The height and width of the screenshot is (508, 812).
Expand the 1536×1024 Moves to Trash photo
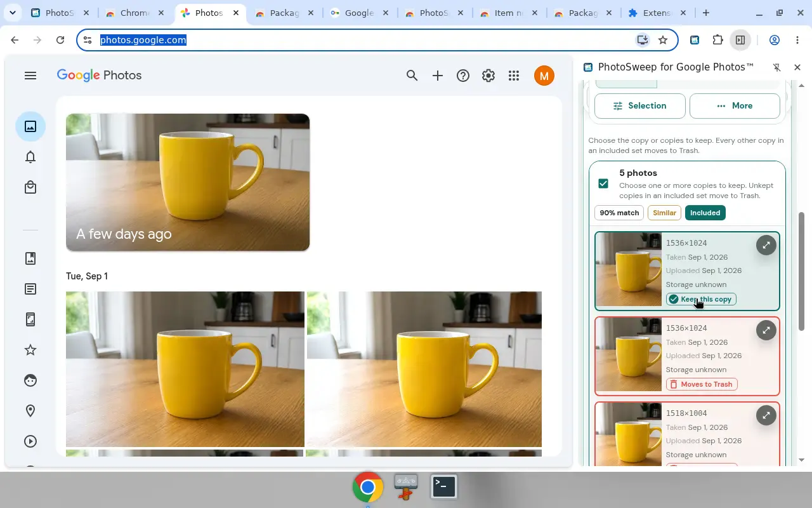coord(766,330)
